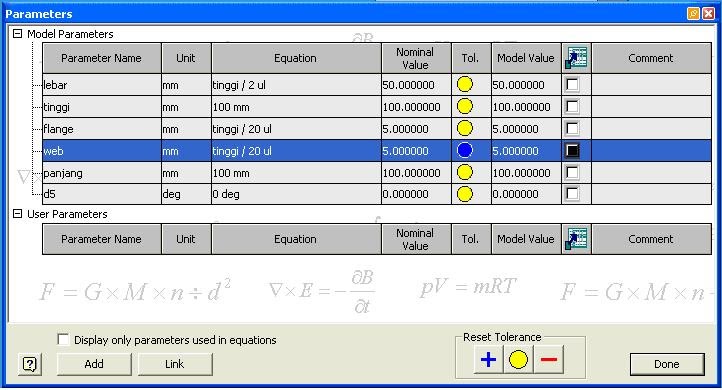722x390 pixels.
Task: Edit panjang equation '100 mm'
Action: tap(296, 173)
